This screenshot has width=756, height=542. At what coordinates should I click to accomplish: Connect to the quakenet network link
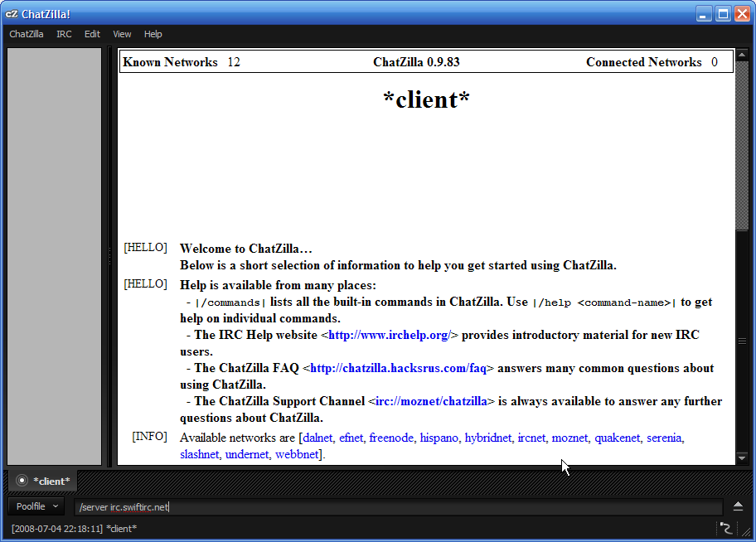coord(617,438)
